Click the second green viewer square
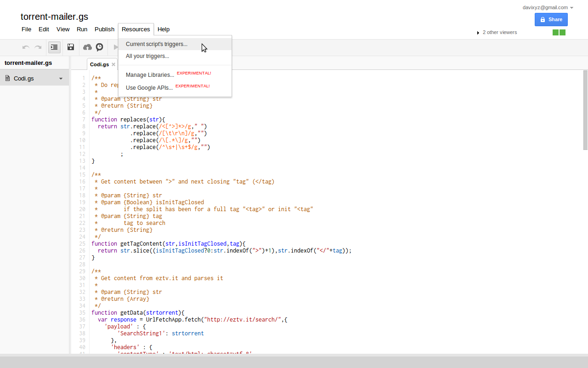This screenshot has width=588, height=368. coord(562,32)
